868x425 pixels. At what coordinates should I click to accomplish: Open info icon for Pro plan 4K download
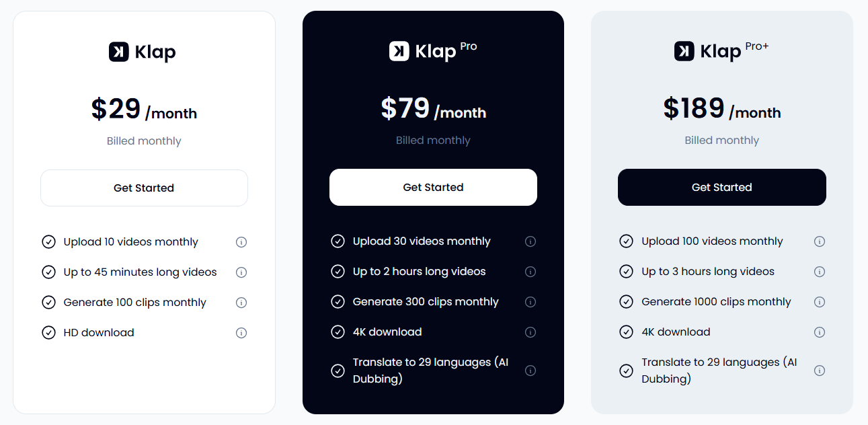(x=530, y=332)
